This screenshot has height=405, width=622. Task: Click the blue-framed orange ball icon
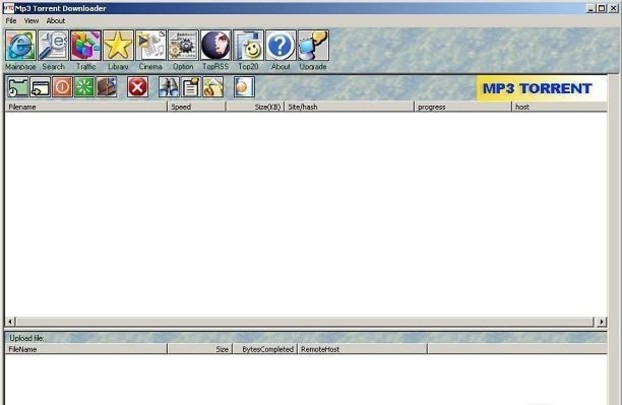pyautogui.click(x=244, y=87)
